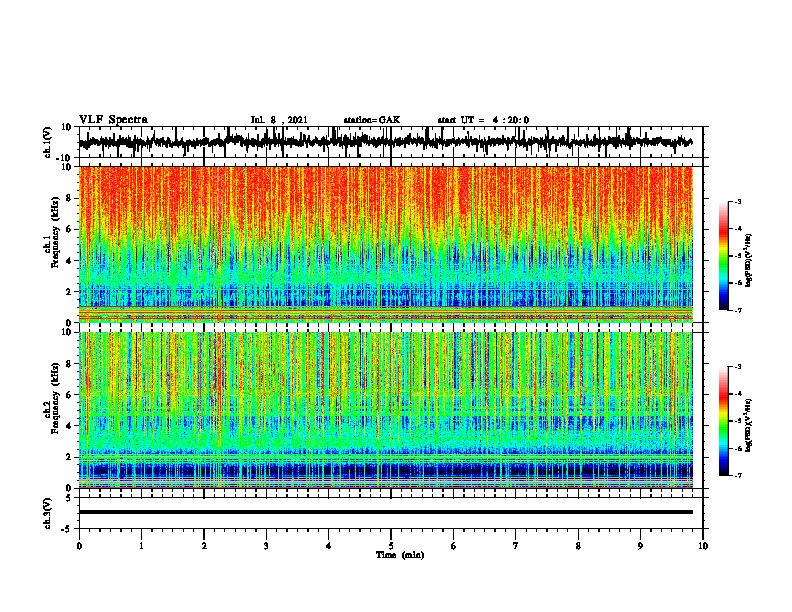Click the 'station=GAK' header text
This screenshot has height=612, width=792.
point(372,120)
